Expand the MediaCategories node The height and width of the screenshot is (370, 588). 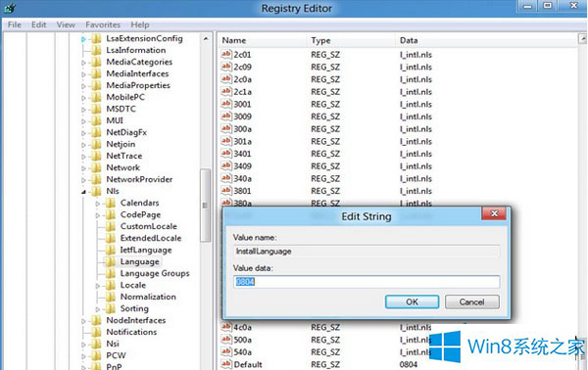point(83,63)
